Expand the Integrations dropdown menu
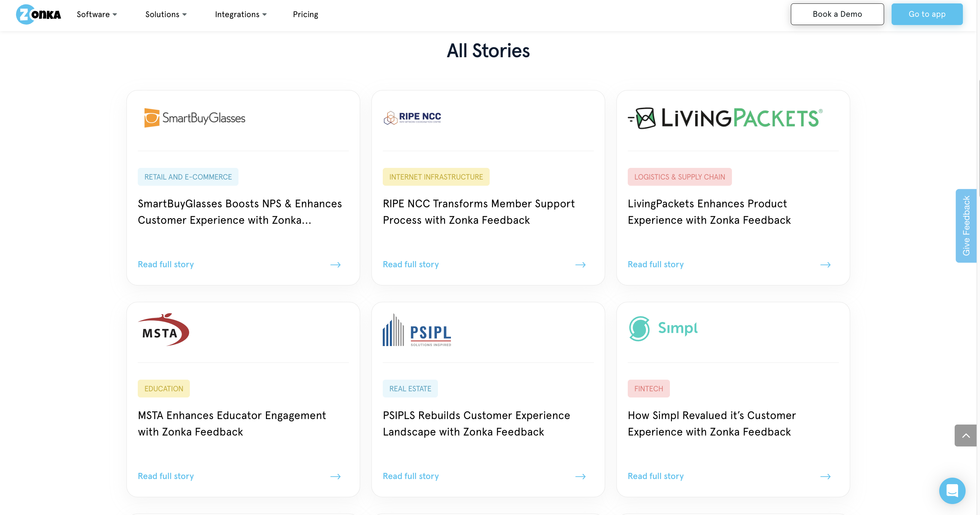Viewport: 980px width, 515px height. (x=241, y=14)
